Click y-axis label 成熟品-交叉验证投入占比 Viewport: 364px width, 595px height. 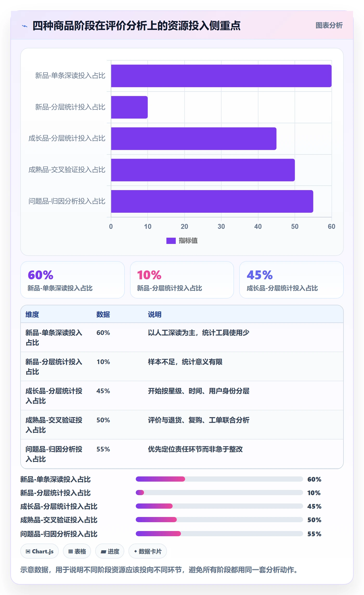click(x=67, y=170)
